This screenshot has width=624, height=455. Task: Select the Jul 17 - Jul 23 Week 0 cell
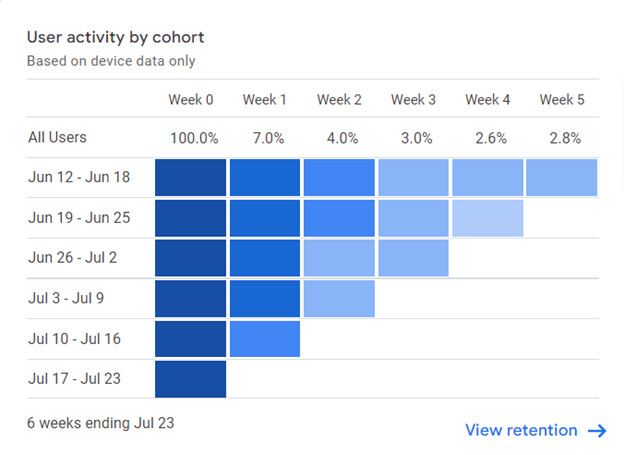(x=191, y=379)
